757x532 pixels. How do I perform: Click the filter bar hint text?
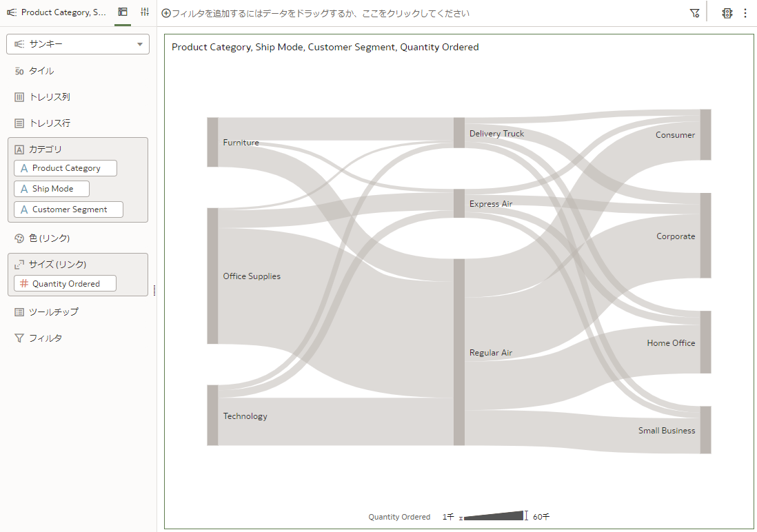click(x=321, y=14)
